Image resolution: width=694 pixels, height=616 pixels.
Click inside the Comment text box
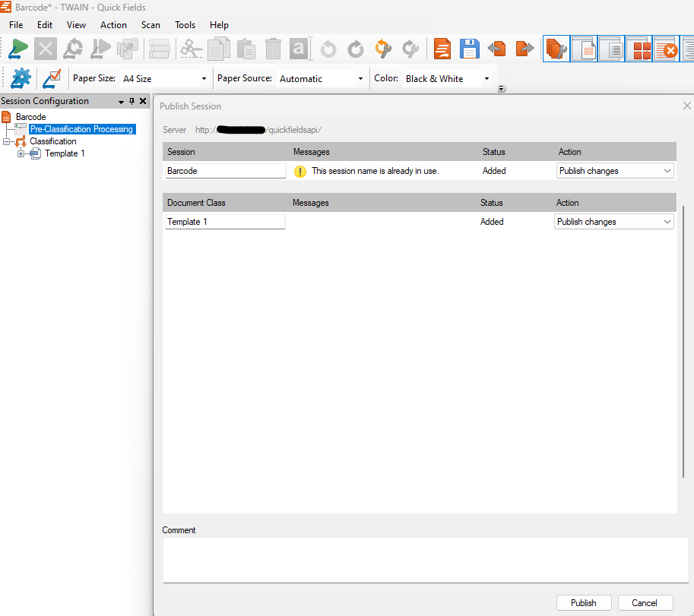(x=425, y=560)
